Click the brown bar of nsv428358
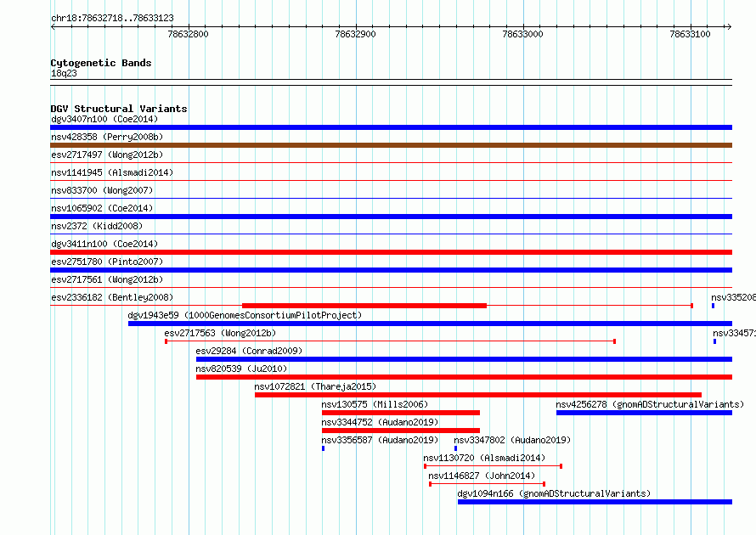 point(391,145)
